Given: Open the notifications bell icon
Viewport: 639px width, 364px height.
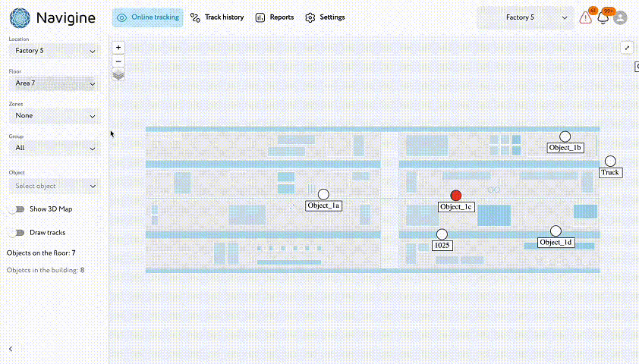Looking at the screenshot, I should pyautogui.click(x=603, y=17).
